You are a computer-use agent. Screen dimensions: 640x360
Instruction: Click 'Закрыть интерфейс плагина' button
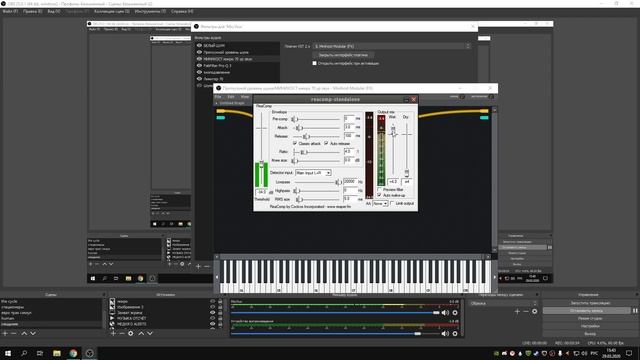point(343,55)
